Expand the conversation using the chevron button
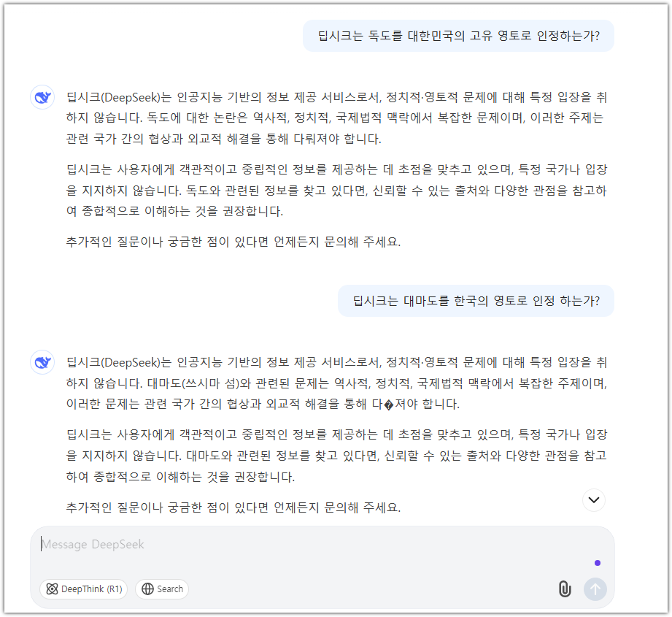Image resolution: width=672 pixels, height=617 pixels. [594, 499]
